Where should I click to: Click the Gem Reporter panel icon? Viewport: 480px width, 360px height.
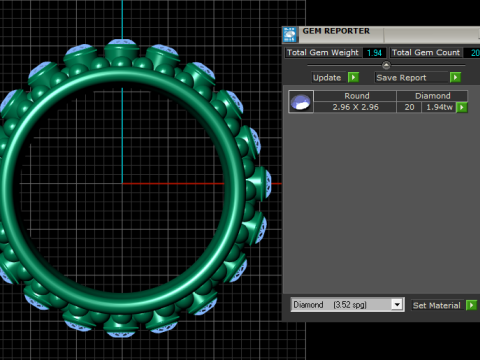[x=290, y=35]
